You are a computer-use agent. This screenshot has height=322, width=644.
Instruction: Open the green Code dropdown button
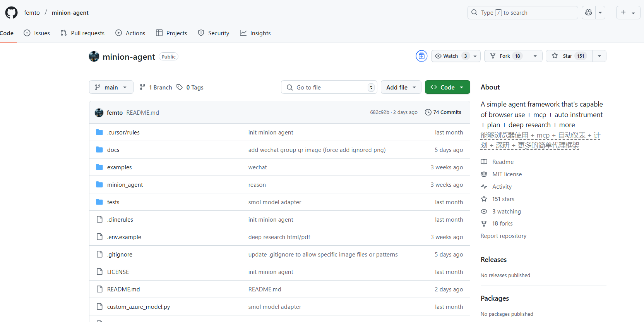447,87
